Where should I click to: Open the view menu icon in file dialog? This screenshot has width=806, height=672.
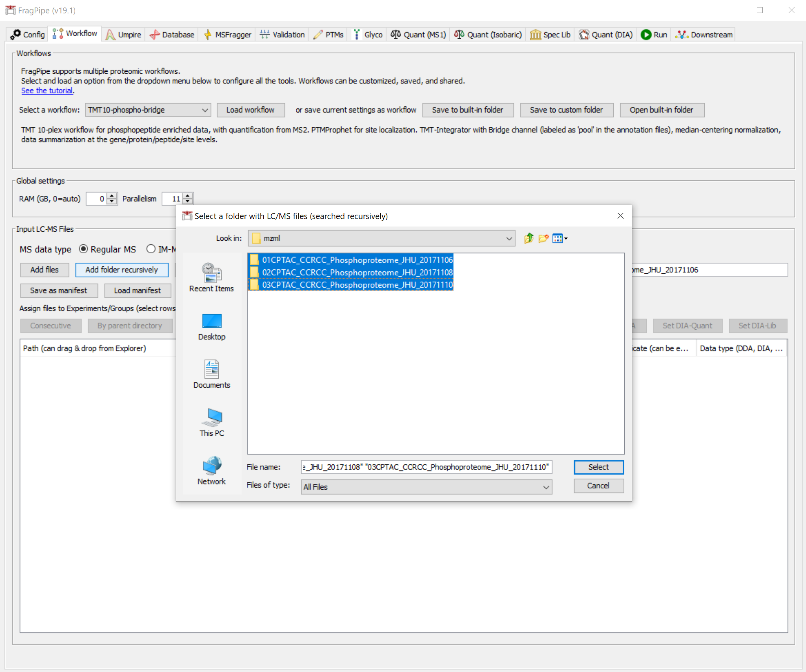pyautogui.click(x=560, y=238)
